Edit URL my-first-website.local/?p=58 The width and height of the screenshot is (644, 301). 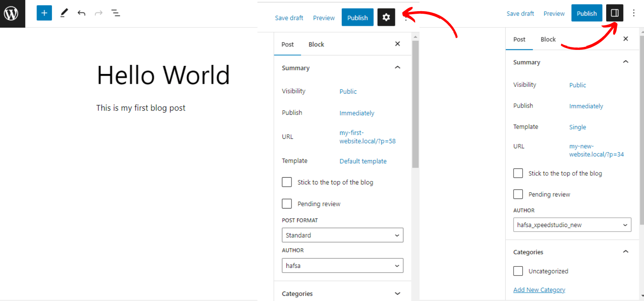tap(368, 137)
